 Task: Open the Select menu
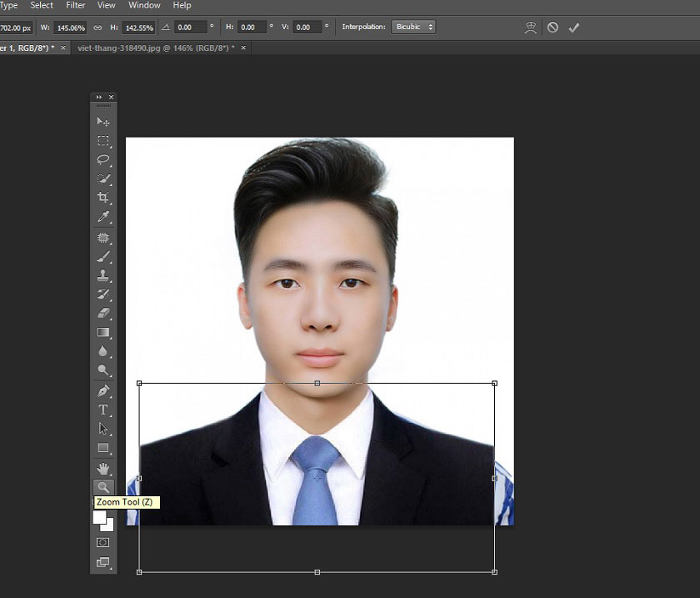coord(42,5)
